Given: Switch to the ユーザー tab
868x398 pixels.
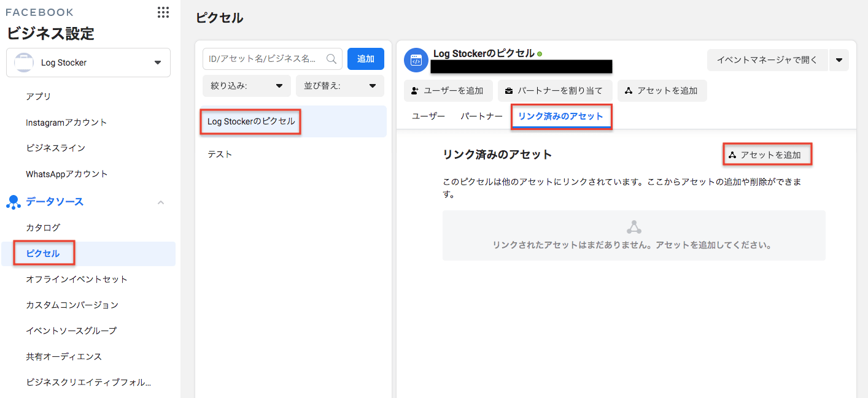Looking at the screenshot, I should (x=428, y=116).
